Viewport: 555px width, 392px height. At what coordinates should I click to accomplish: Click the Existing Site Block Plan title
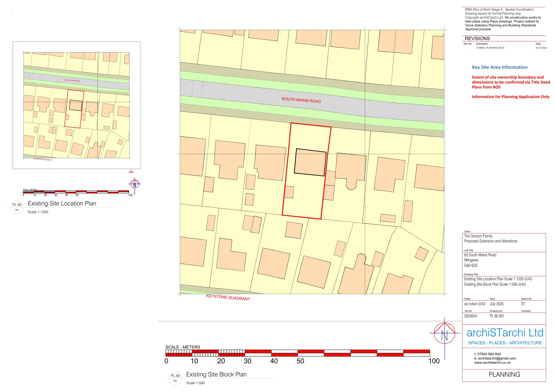tap(216, 374)
